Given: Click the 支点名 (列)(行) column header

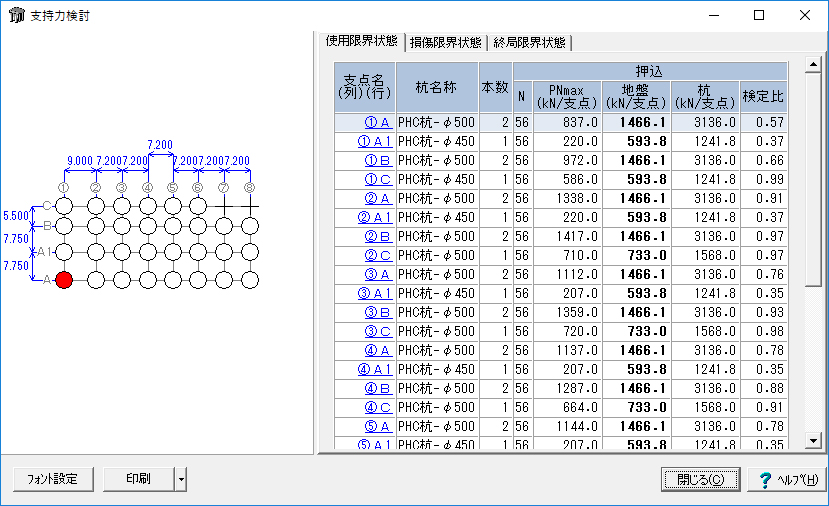Looking at the screenshot, I should click(364, 87).
